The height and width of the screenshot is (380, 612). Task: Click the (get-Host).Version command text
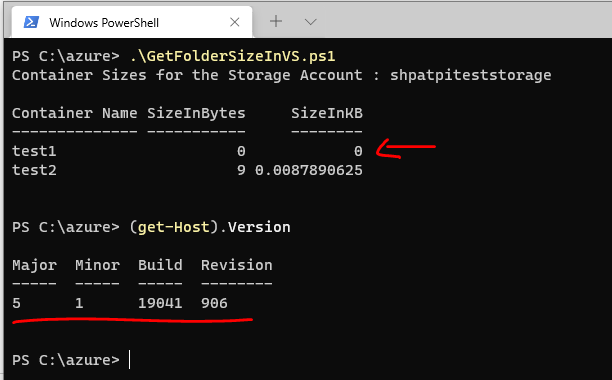(210, 227)
